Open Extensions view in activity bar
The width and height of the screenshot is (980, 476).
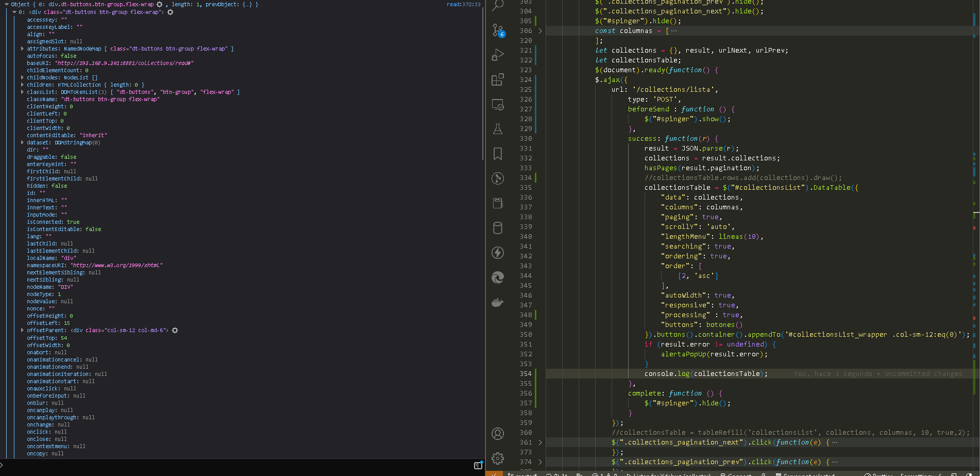pyautogui.click(x=498, y=79)
